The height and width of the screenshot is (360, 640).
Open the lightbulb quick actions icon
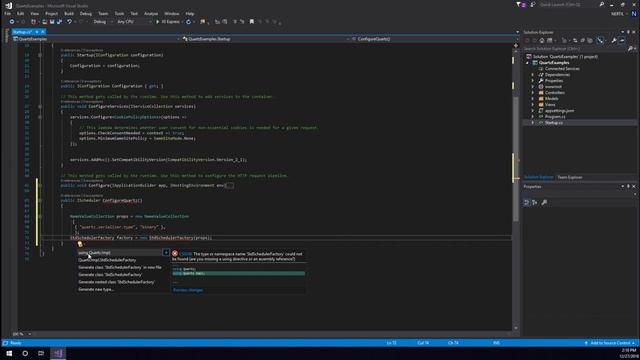[x=80, y=244]
